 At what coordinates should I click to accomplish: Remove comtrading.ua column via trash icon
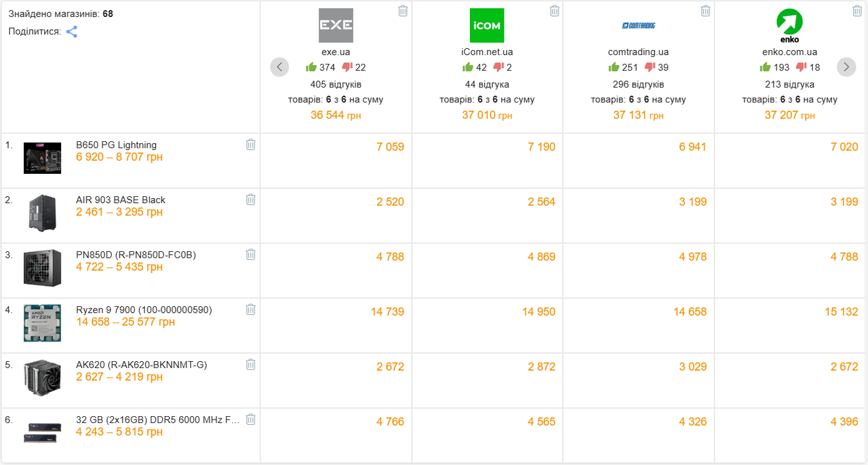[x=705, y=10]
